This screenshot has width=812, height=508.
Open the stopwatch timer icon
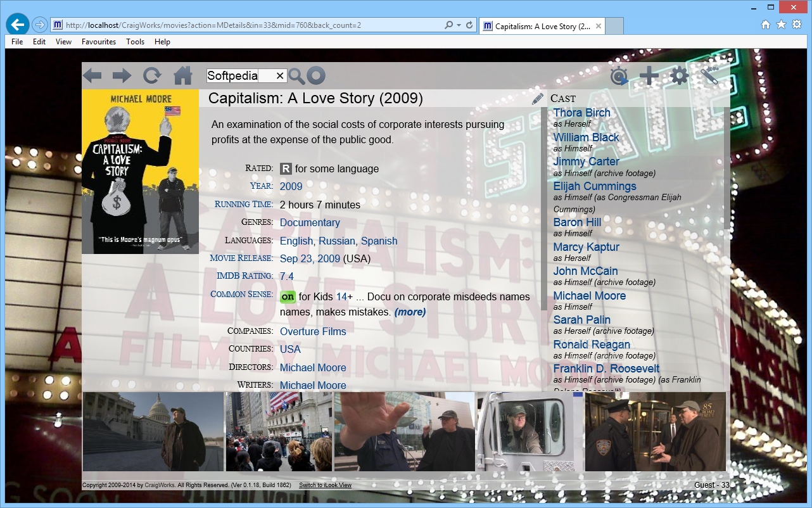619,76
